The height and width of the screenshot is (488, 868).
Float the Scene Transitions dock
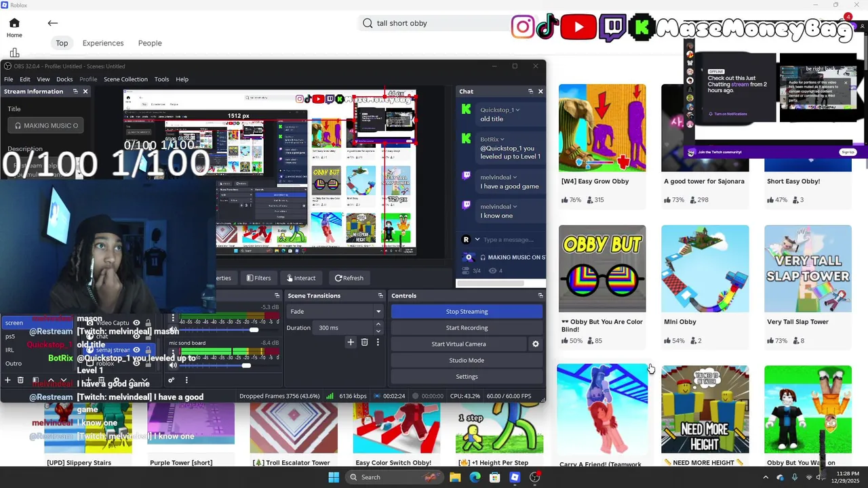tap(380, 296)
